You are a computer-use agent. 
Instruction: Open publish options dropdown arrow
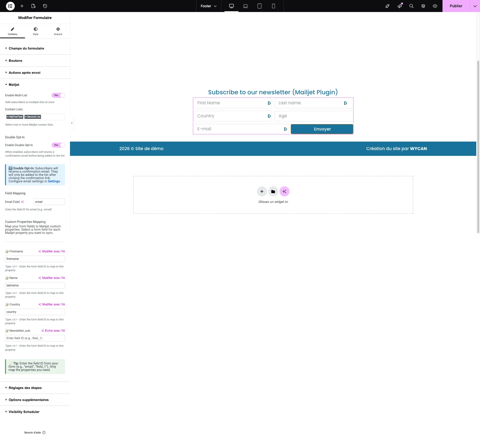coord(475,6)
